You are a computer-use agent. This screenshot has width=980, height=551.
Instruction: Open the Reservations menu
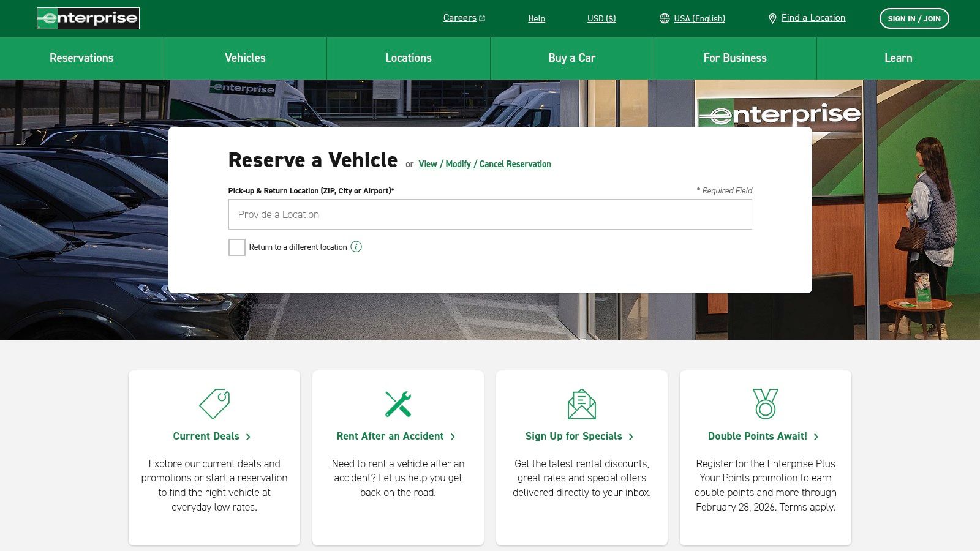click(x=81, y=58)
